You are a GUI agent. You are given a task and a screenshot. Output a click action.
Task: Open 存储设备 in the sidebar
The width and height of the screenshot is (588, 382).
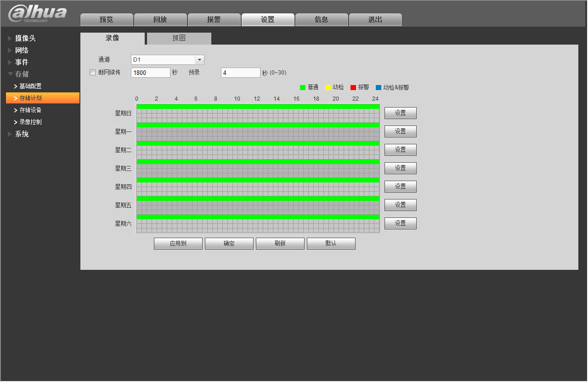[30, 110]
